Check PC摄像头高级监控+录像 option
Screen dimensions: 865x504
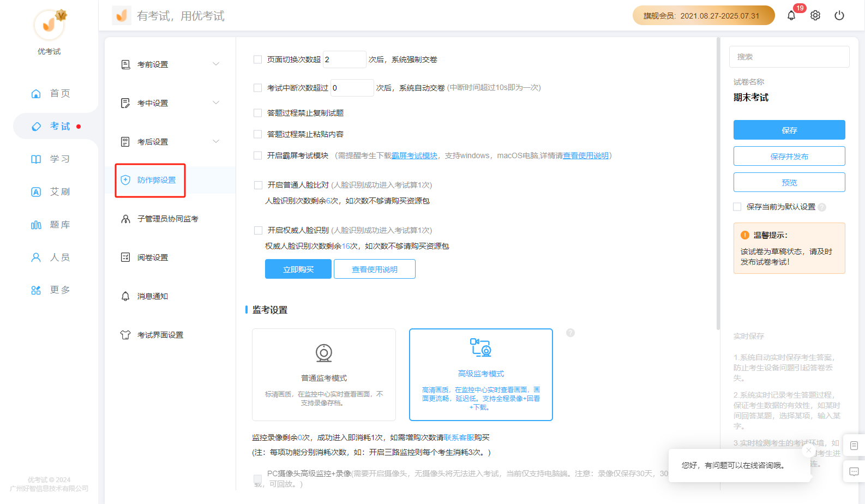pyautogui.click(x=258, y=479)
